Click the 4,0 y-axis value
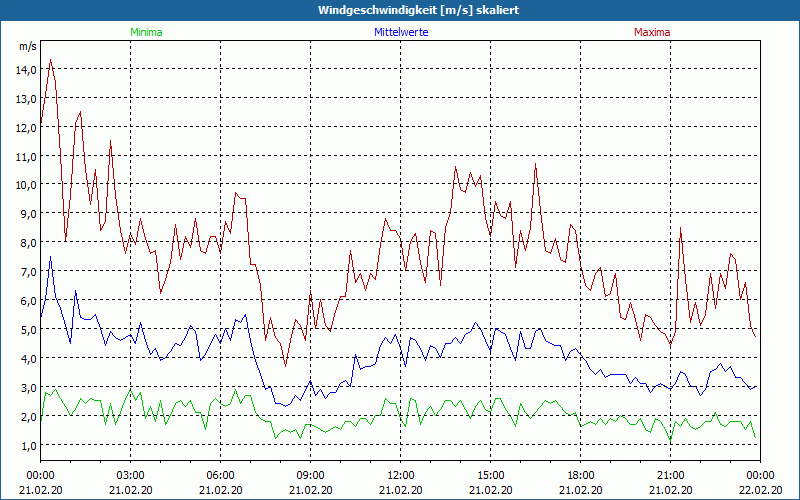The height and width of the screenshot is (500, 800). click(28, 359)
